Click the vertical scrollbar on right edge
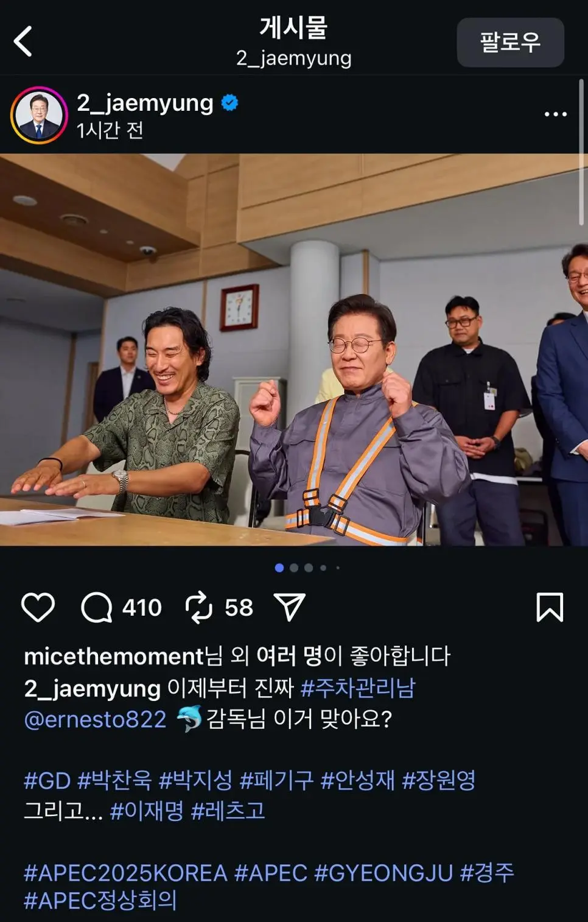The image size is (588, 922). click(582, 152)
